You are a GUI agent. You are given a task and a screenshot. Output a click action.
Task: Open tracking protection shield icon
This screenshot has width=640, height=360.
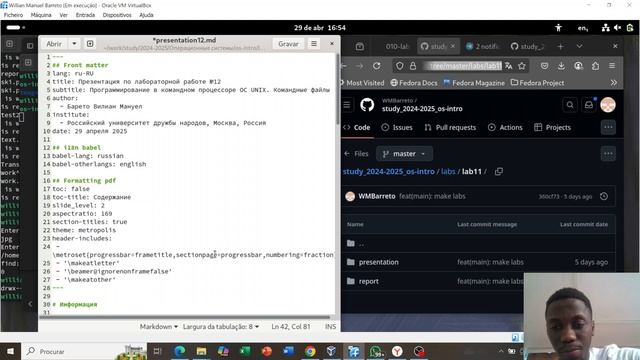[x=400, y=66]
